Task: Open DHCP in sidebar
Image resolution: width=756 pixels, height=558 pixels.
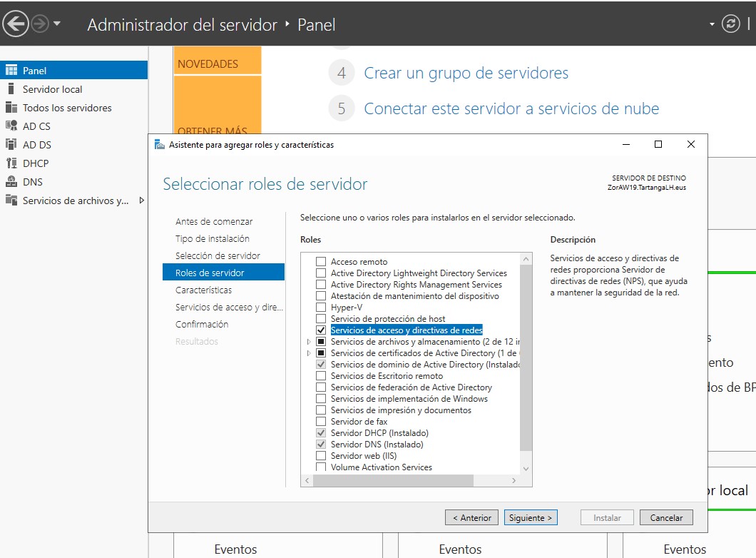Action: tap(36, 163)
